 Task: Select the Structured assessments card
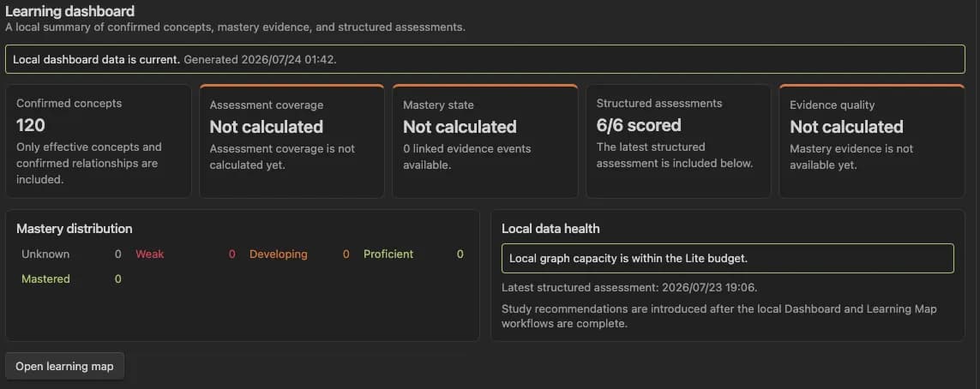point(678,141)
